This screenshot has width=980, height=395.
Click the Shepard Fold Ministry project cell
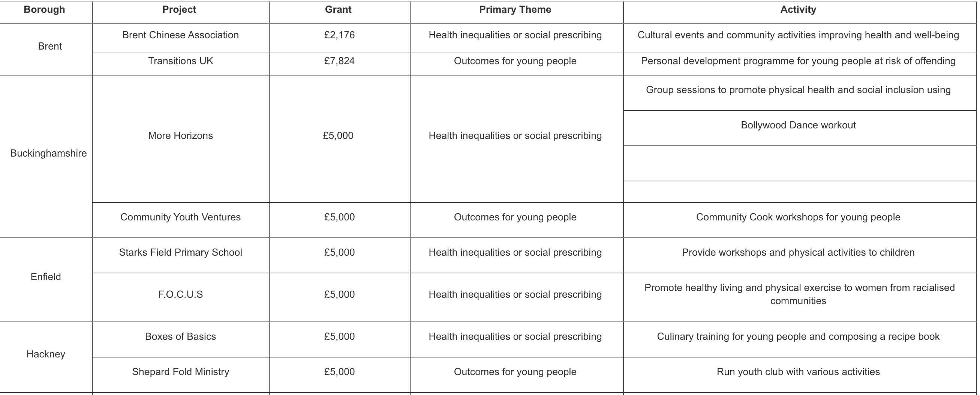(x=180, y=372)
